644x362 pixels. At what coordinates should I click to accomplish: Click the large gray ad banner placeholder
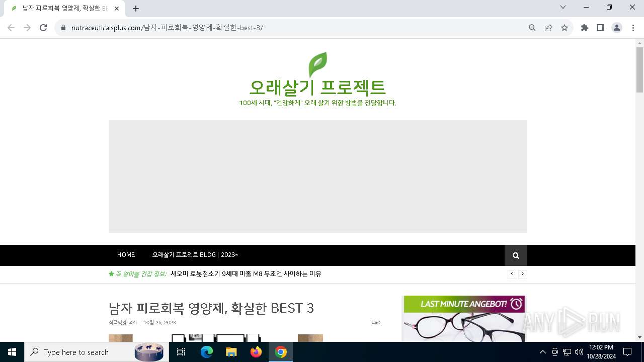[318, 176]
